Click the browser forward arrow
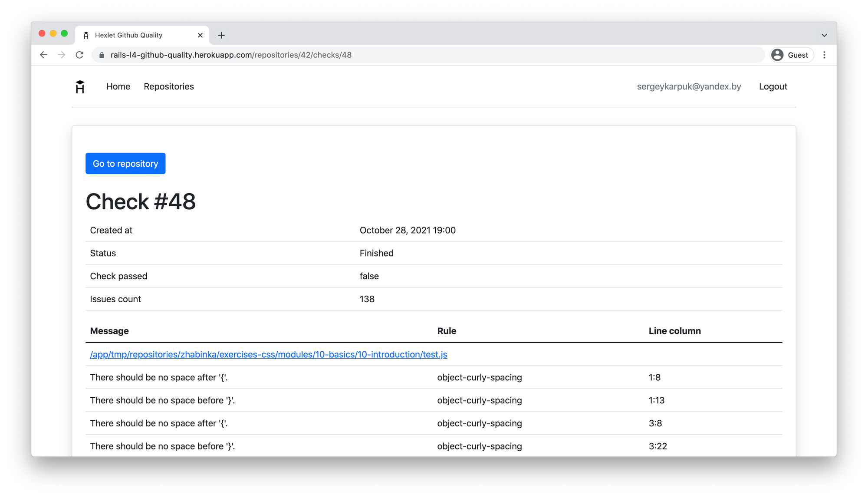This screenshot has height=498, width=868. click(62, 55)
